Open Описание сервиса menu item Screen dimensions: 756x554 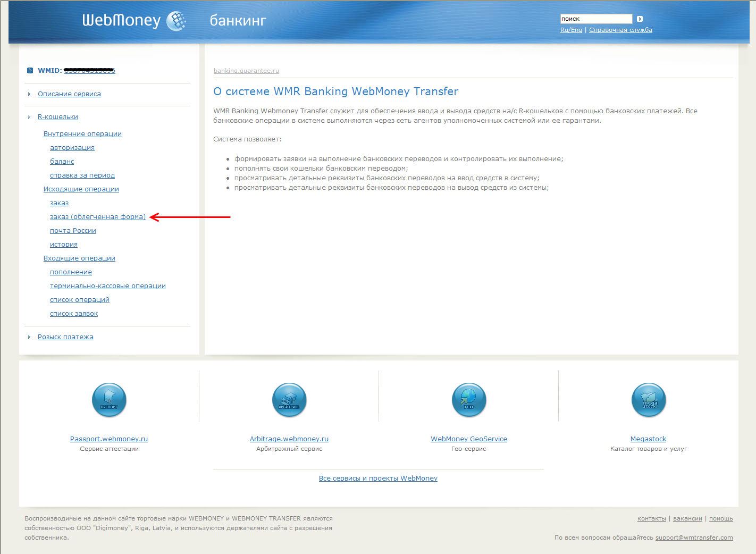pyautogui.click(x=69, y=94)
